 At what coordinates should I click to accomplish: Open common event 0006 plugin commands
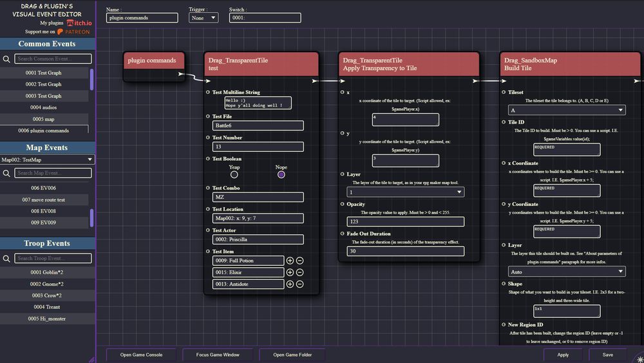tap(44, 130)
